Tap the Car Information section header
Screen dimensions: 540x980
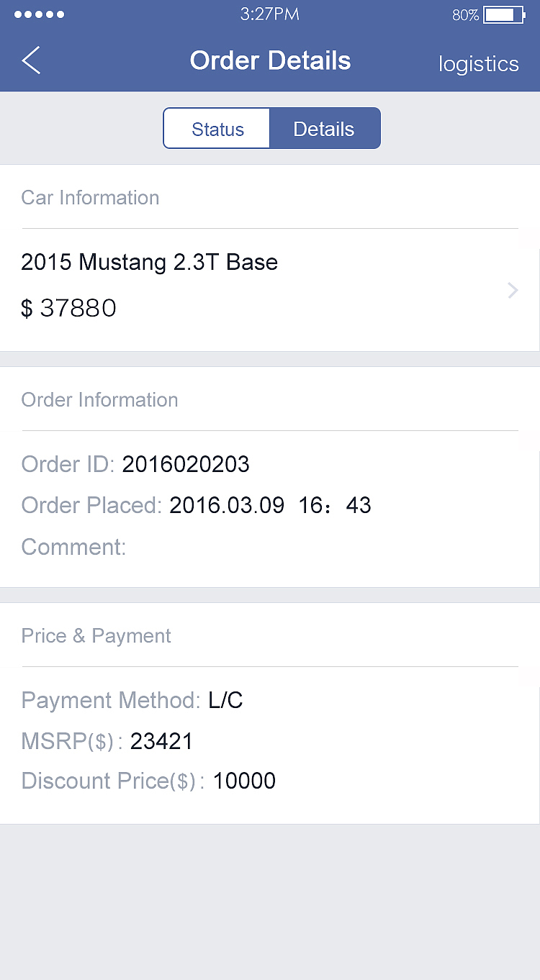click(x=90, y=198)
